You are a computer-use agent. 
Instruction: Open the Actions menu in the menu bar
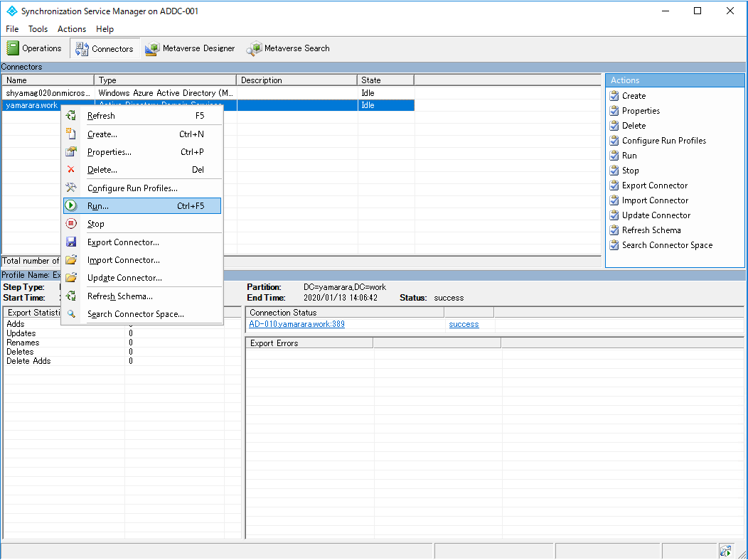tap(71, 28)
